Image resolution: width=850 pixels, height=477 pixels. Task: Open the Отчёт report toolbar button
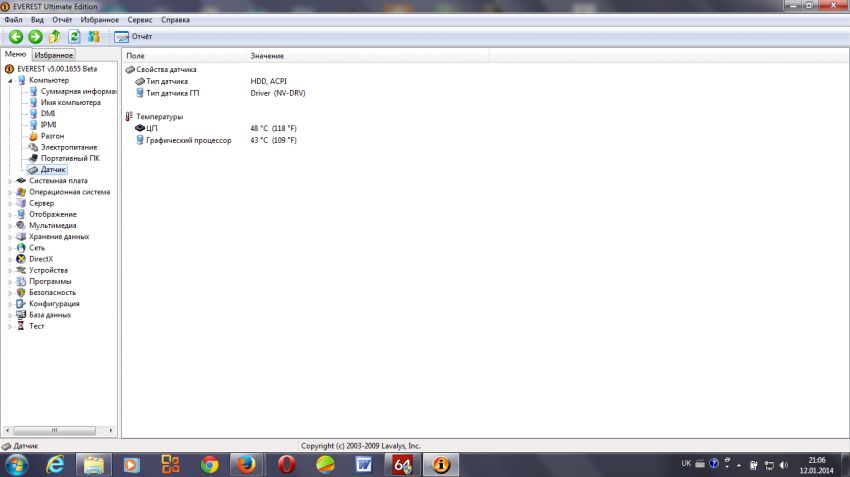click(133, 36)
